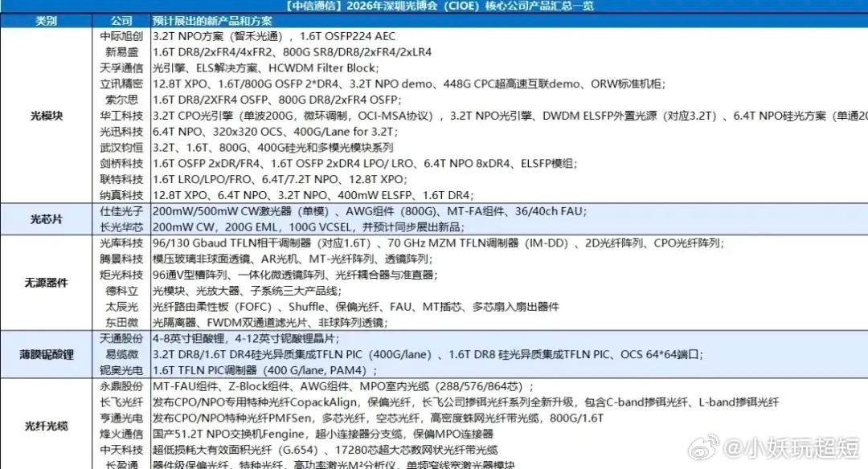Image resolution: width=868 pixels, height=469 pixels.
Task: Click company cell '仕佳光子'
Action: [121, 211]
